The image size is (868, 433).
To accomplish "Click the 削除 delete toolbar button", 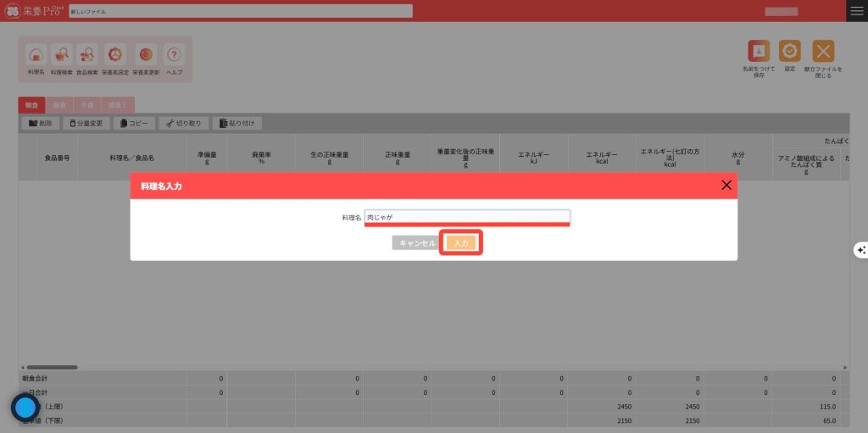I will pyautogui.click(x=40, y=124).
